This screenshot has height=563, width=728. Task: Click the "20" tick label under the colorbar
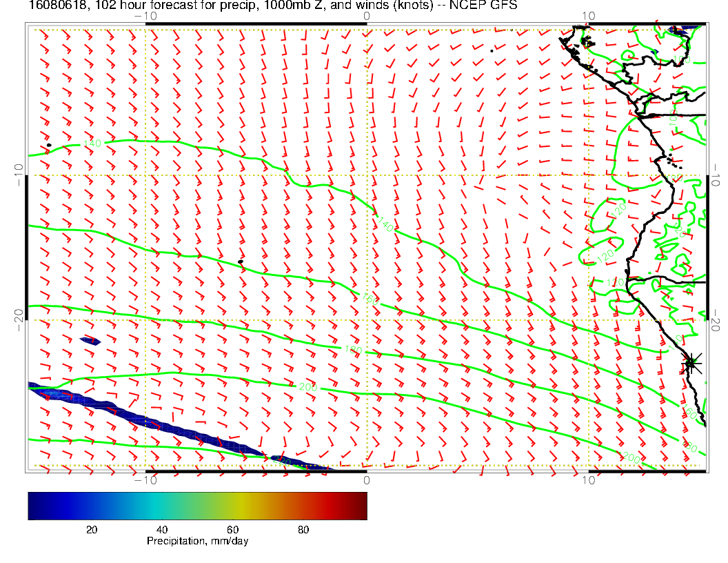pos(90,529)
